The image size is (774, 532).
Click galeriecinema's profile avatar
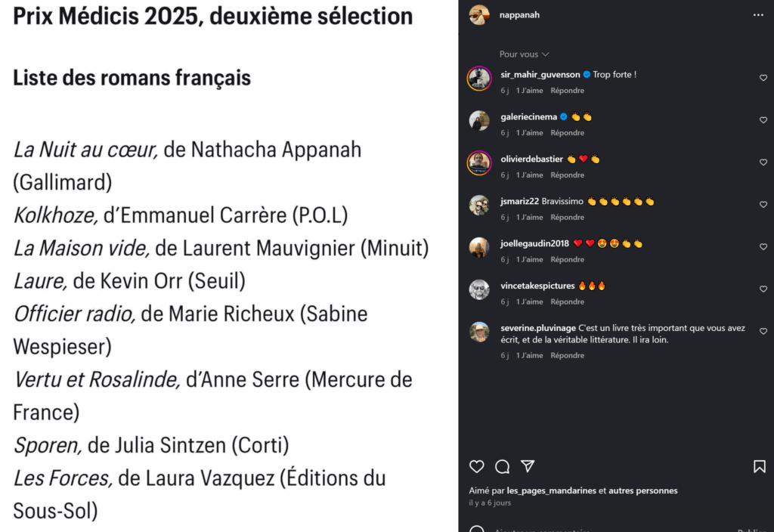479,120
